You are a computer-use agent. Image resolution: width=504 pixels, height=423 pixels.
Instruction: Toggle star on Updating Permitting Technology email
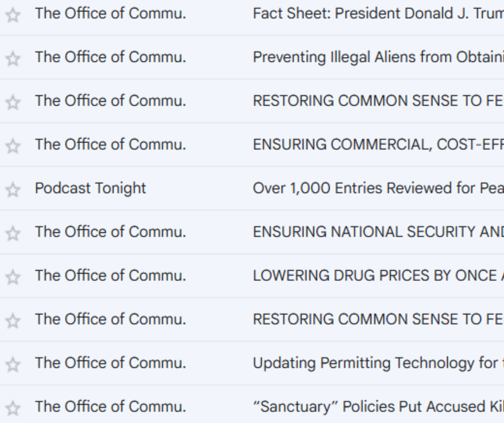click(x=13, y=364)
